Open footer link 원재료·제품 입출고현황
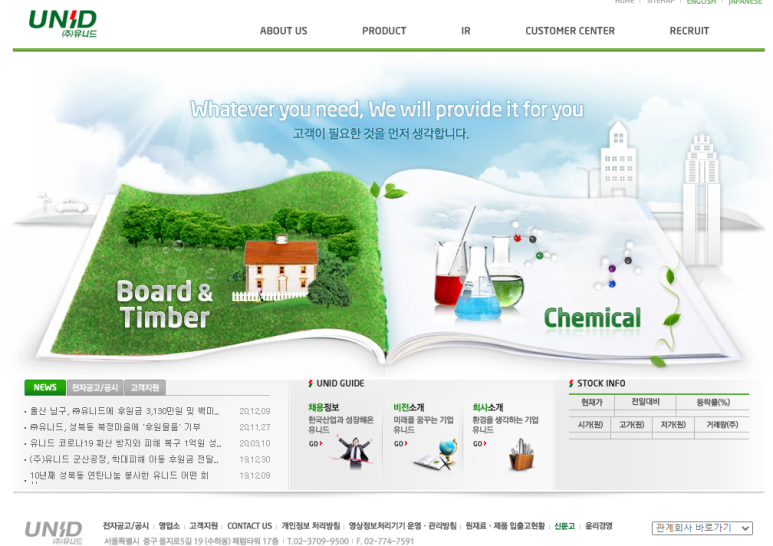Screen dimensions: 773x546 [x=505, y=526]
